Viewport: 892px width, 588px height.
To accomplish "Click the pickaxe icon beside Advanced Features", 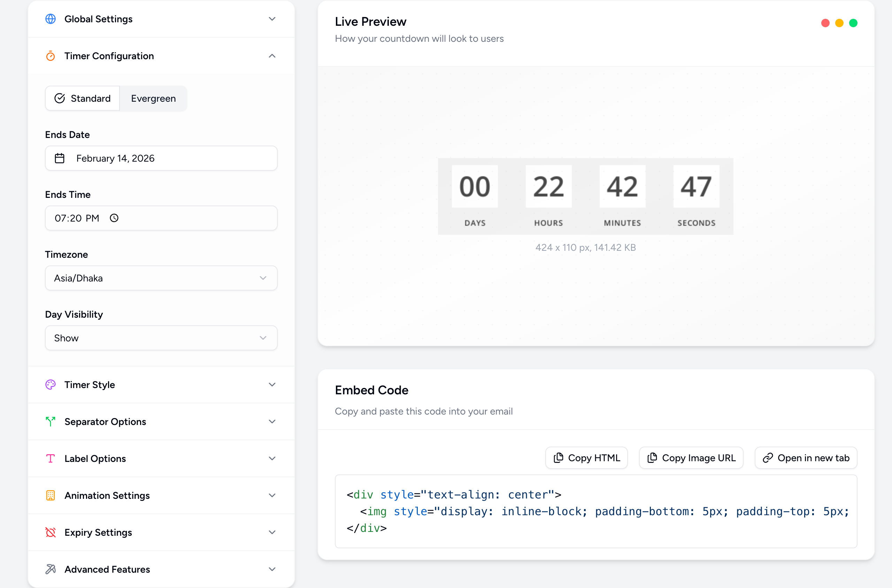I will [x=51, y=569].
